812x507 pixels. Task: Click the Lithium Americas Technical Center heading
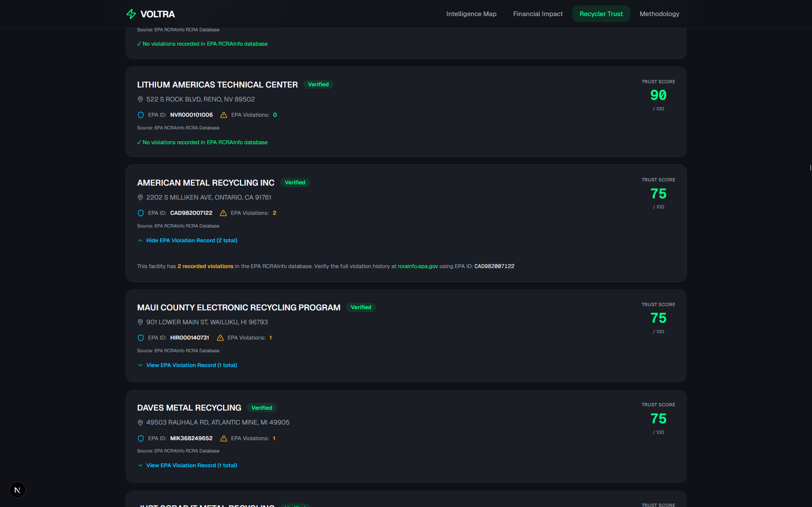tap(217, 85)
